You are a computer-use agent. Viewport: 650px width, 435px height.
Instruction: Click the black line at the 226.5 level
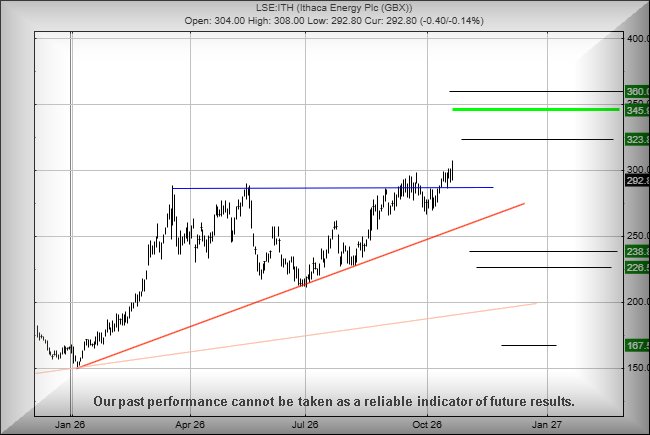coord(544,267)
